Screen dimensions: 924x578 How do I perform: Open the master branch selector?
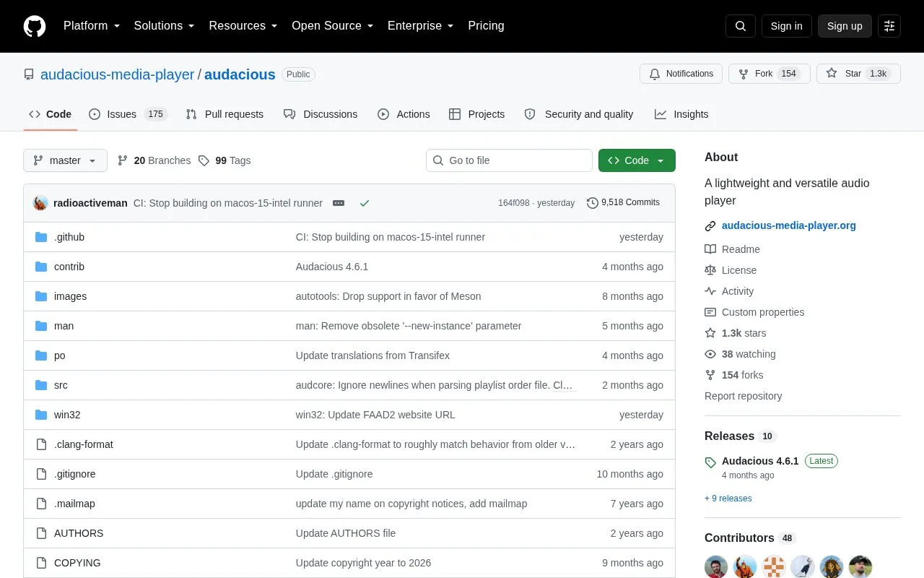point(65,160)
